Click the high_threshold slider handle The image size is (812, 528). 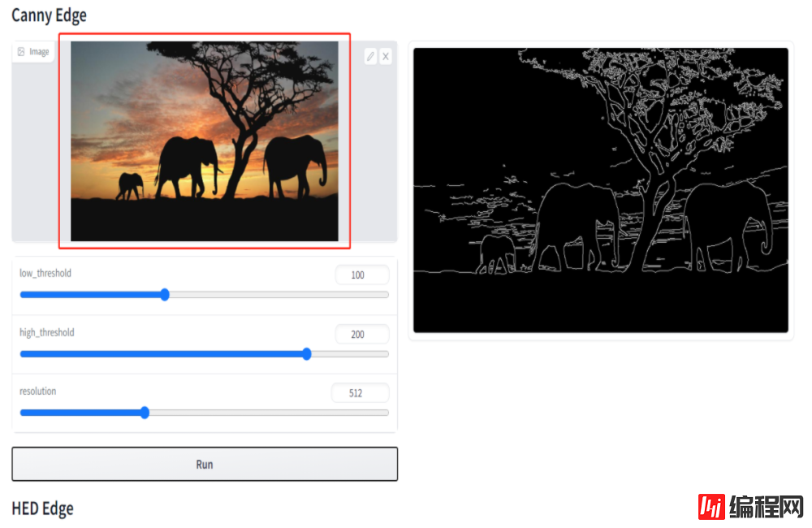[x=306, y=353]
